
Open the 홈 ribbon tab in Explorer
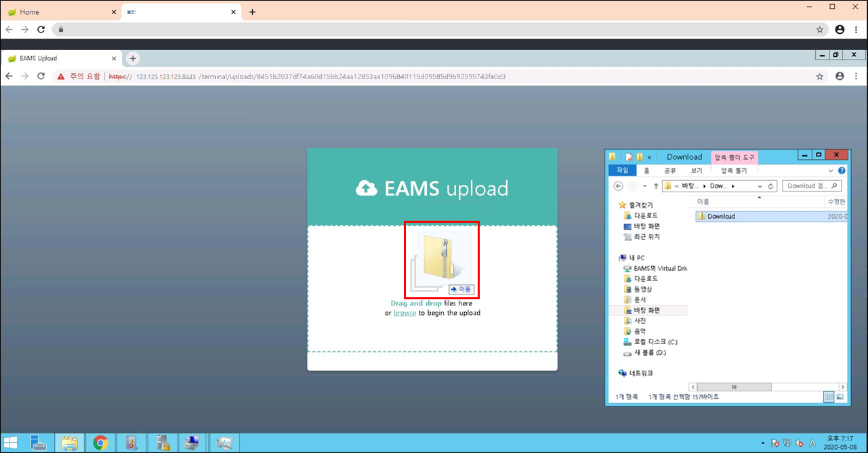click(646, 171)
